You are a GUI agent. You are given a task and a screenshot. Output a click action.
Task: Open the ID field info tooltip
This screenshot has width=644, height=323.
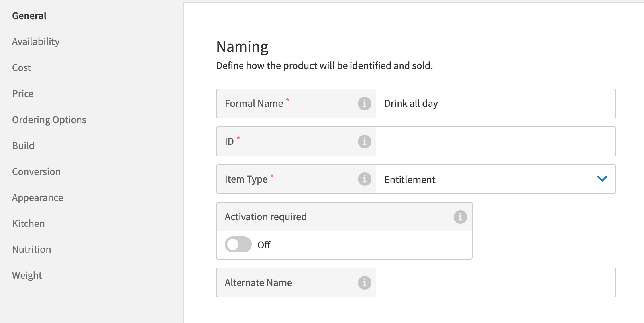pyautogui.click(x=364, y=141)
